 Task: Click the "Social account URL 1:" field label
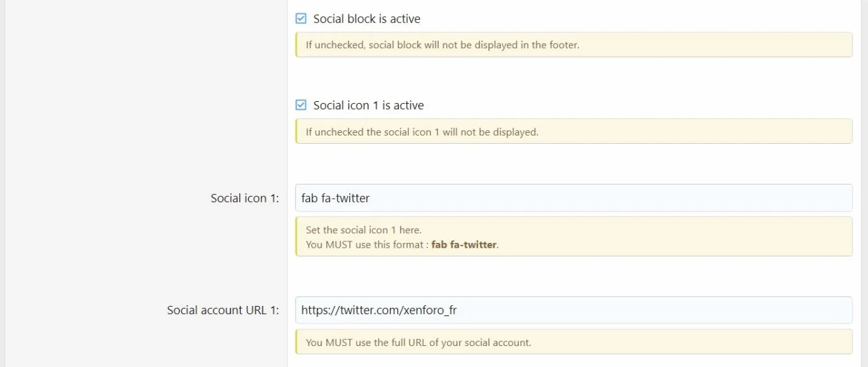tap(222, 310)
